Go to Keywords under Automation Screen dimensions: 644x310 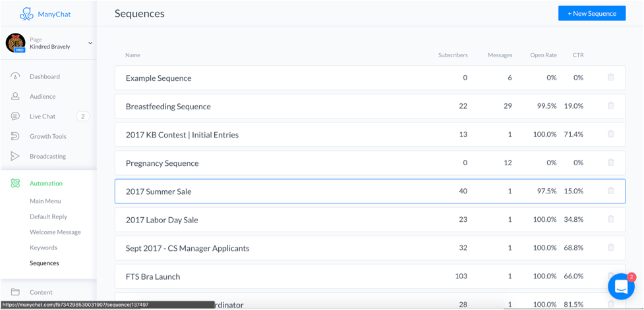point(43,247)
